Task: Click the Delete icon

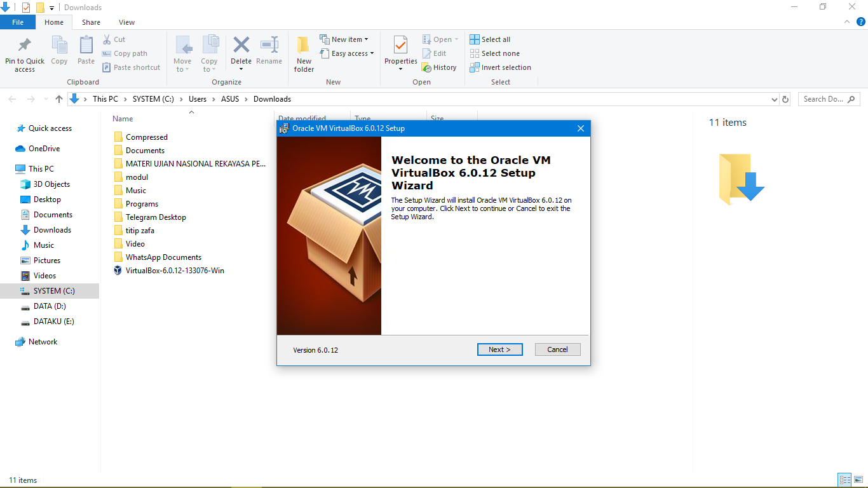Action: tap(241, 51)
